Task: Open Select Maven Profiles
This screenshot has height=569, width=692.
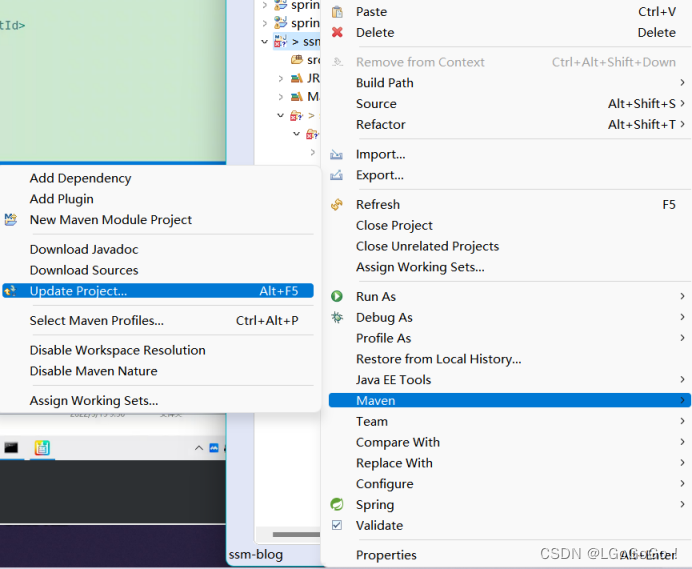Action: pyautogui.click(x=158, y=320)
